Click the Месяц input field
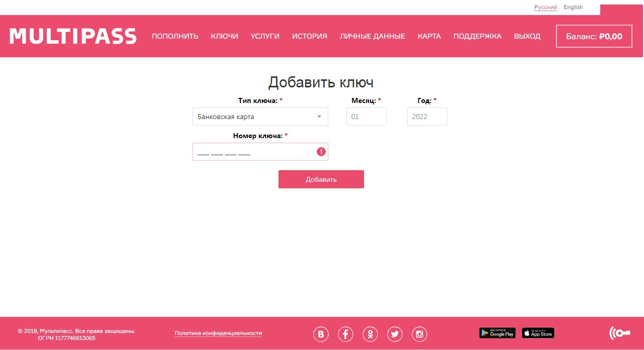 [366, 116]
